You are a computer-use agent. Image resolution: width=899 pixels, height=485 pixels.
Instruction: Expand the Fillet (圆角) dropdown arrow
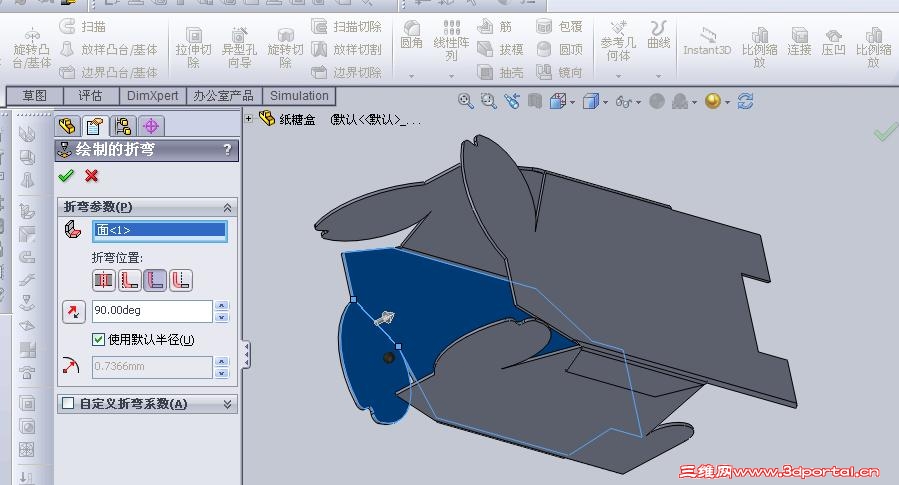pyautogui.click(x=412, y=76)
